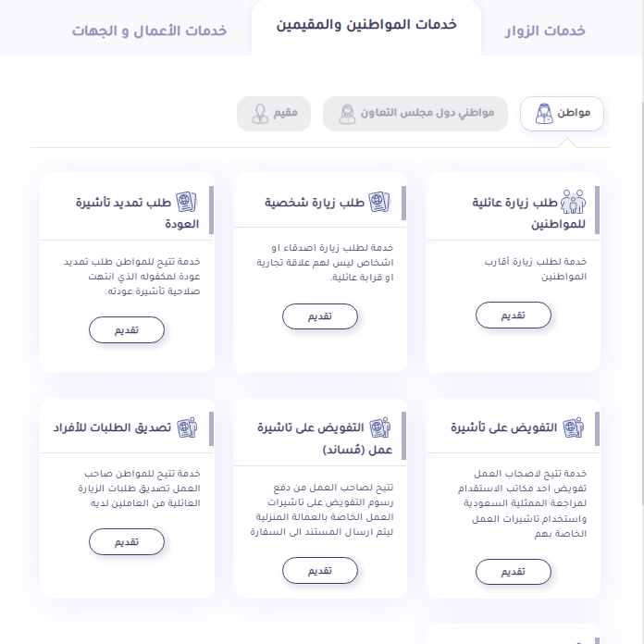This screenshot has width=644, height=644.
Task: Click تقديم under تصديق الطلبات للأفراد
Action: coord(127,541)
